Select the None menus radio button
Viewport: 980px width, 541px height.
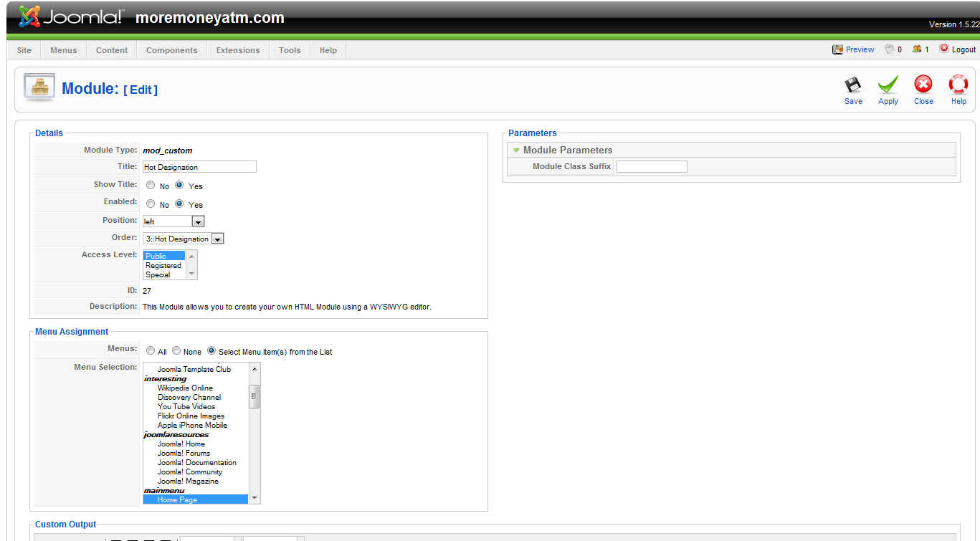click(x=176, y=351)
